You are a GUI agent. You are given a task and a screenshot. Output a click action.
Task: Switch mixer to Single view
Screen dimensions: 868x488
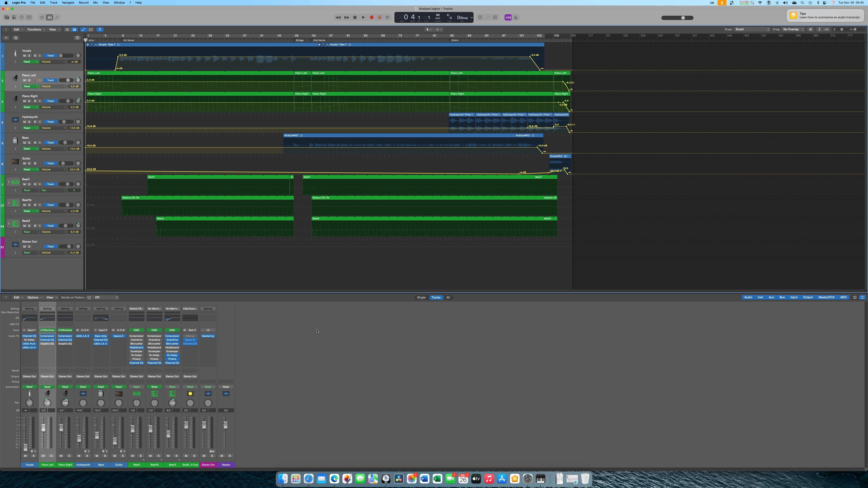(421, 297)
